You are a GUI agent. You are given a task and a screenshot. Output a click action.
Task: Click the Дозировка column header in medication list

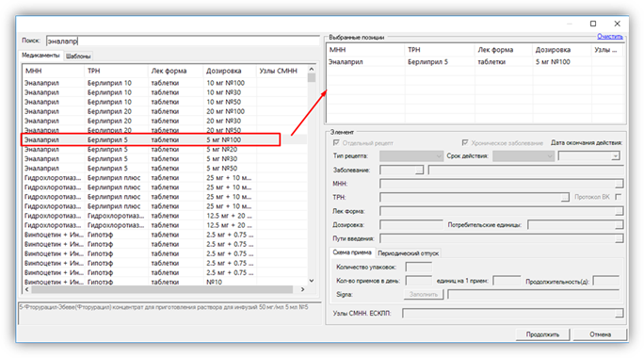230,71
